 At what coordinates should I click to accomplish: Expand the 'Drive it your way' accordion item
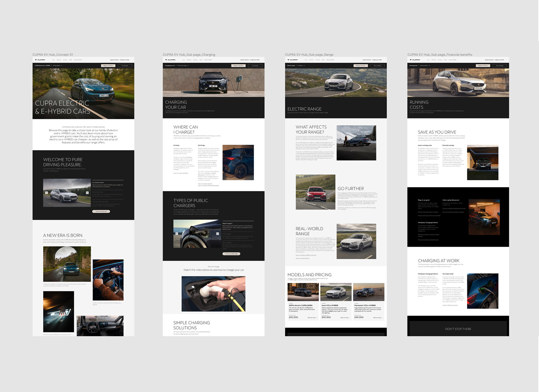[x=108, y=194]
